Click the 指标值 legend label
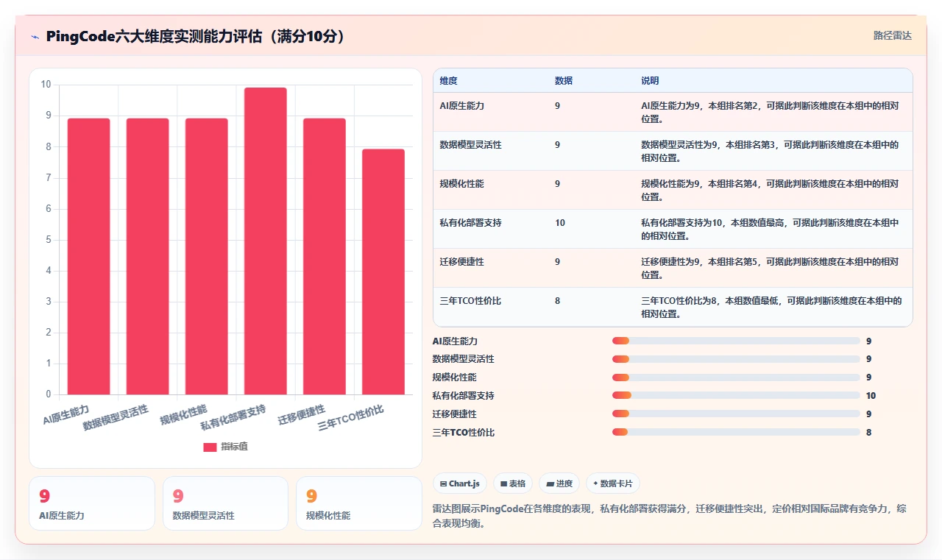This screenshot has width=942, height=560. point(235,447)
